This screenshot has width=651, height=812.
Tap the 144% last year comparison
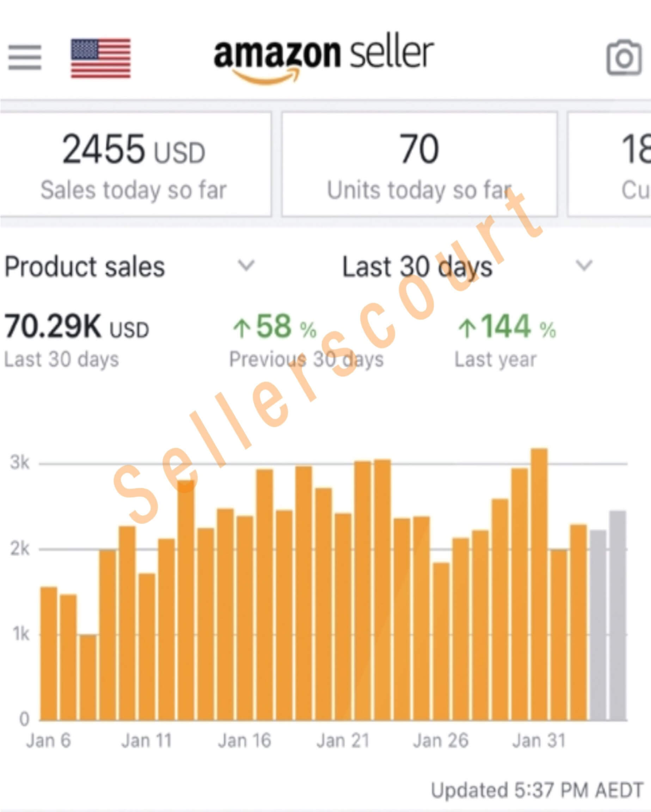[x=507, y=328]
